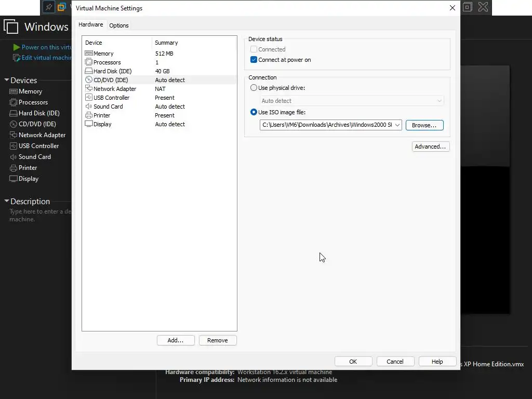Select the Use ISO image file radio button

(254, 112)
